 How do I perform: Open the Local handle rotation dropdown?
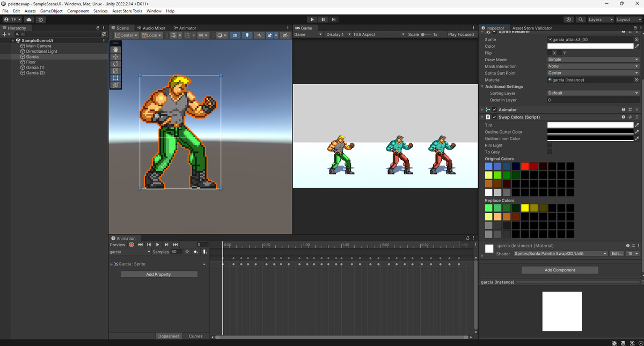tap(151, 35)
